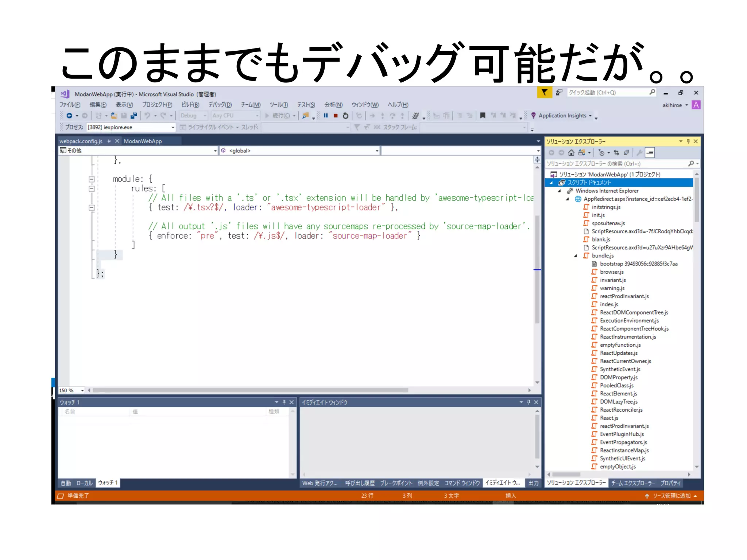Open the ビルド(B) menu

pos(190,105)
